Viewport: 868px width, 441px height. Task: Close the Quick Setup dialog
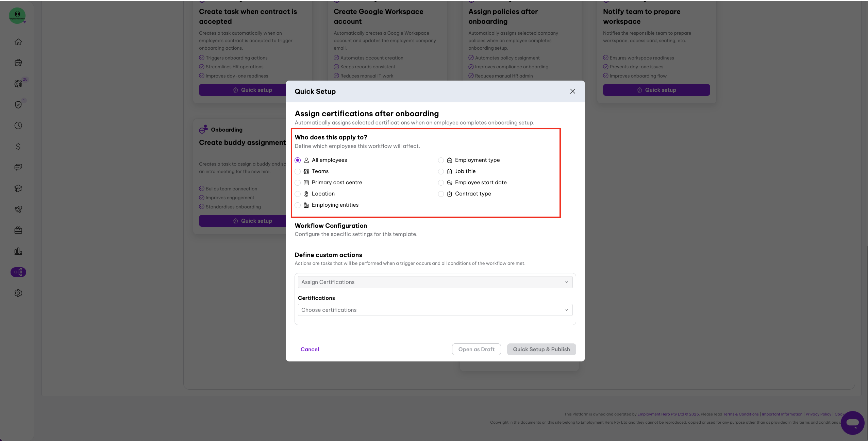coord(572,91)
